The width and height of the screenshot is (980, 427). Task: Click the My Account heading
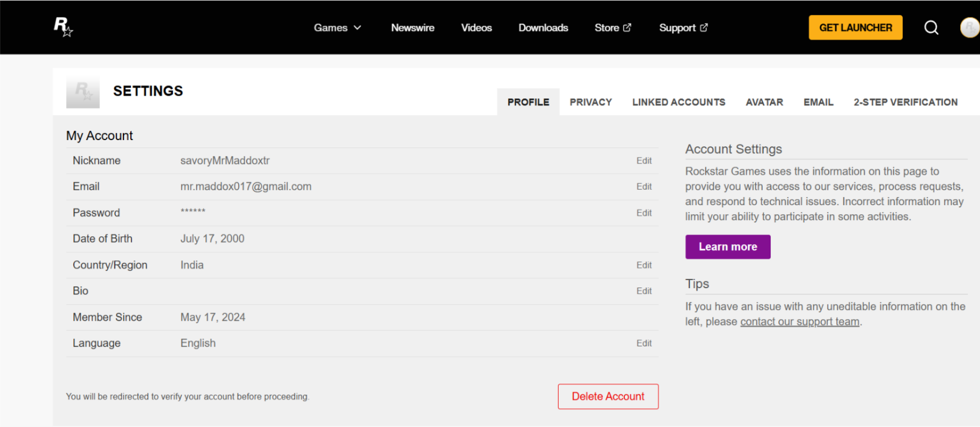(x=99, y=136)
